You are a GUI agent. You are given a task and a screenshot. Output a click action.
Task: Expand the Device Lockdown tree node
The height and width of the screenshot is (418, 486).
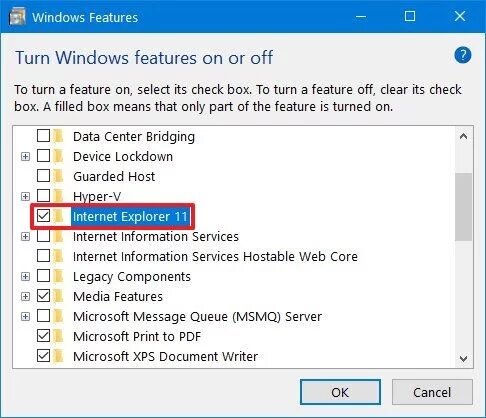[x=25, y=156]
